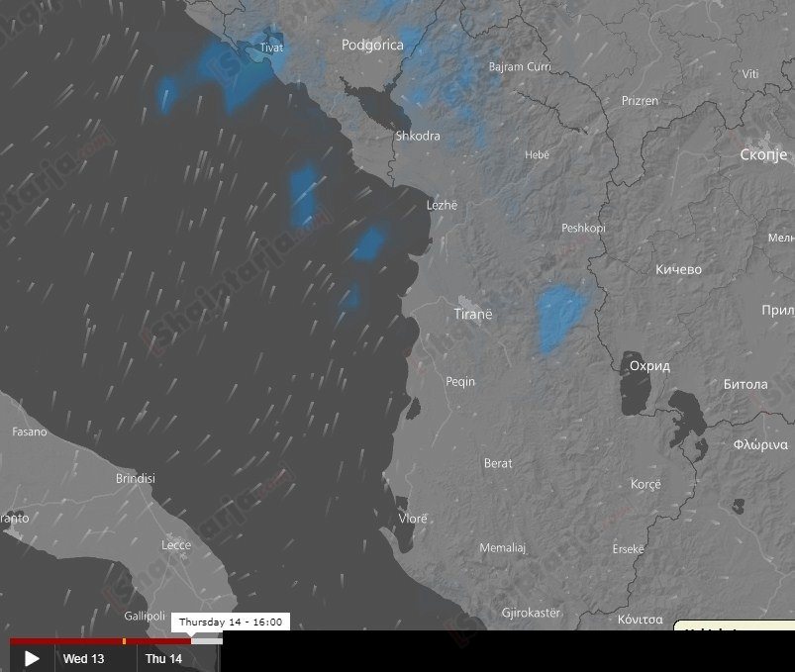Click the Tiranë city label on the map
The image size is (795, 672).
pos(472,314)
